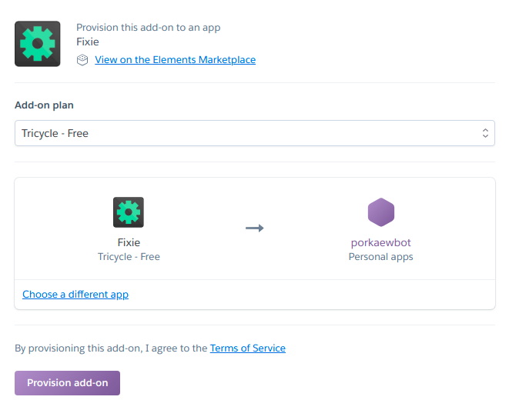The height and width of the screenshot is (420, 509).
Task: Click the Add-on plan heading
Action: [44, 105]
